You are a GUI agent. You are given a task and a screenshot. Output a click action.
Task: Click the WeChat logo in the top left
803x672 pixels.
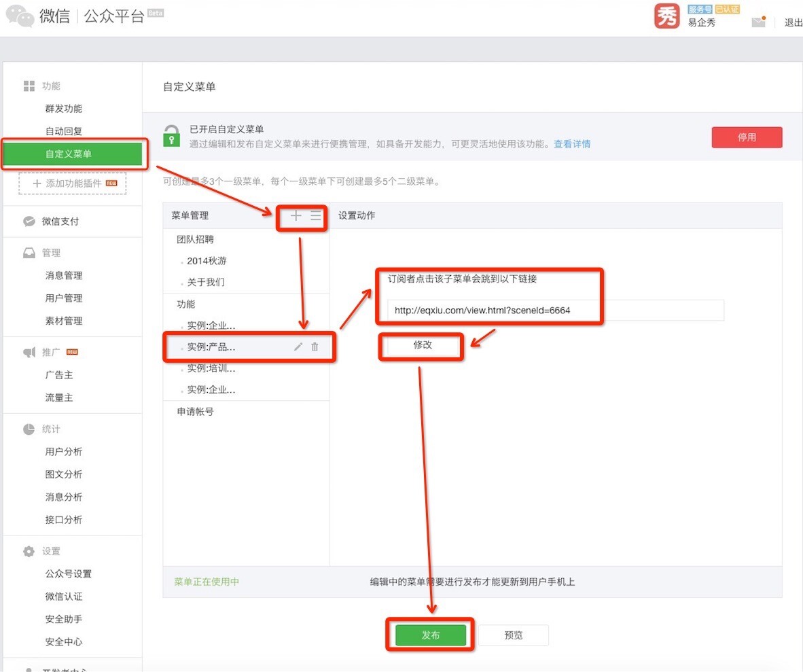[20, 15]
